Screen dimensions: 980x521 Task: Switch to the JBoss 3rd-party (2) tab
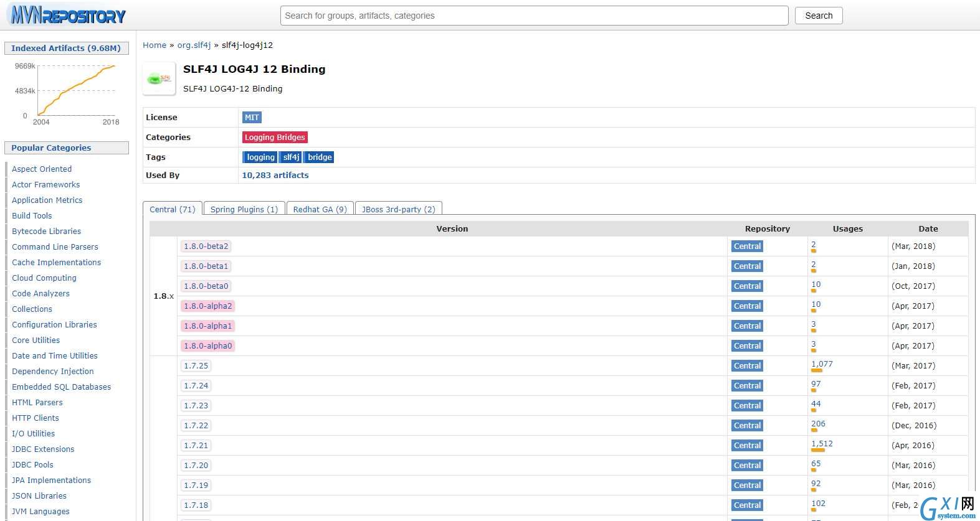tap(399, 209)
